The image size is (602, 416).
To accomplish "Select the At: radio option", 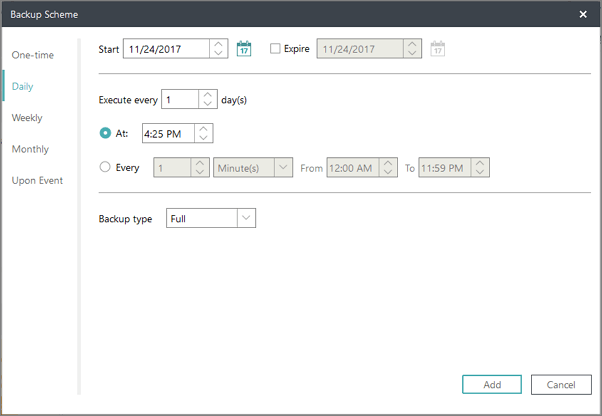I will [105, 133].
